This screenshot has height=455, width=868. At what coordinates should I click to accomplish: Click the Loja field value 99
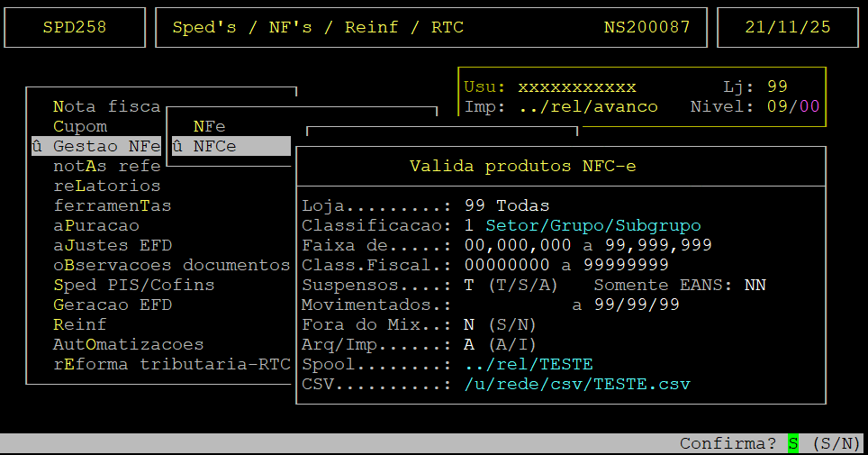(475, 205)
